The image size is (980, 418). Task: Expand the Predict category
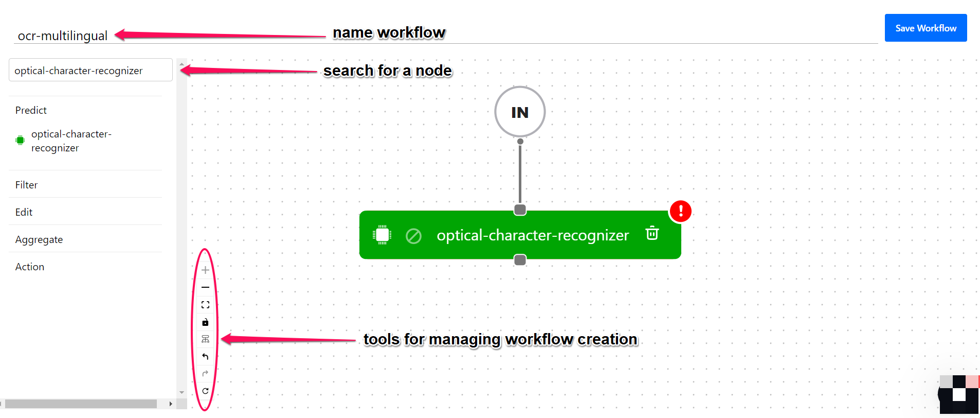(31, 110)
